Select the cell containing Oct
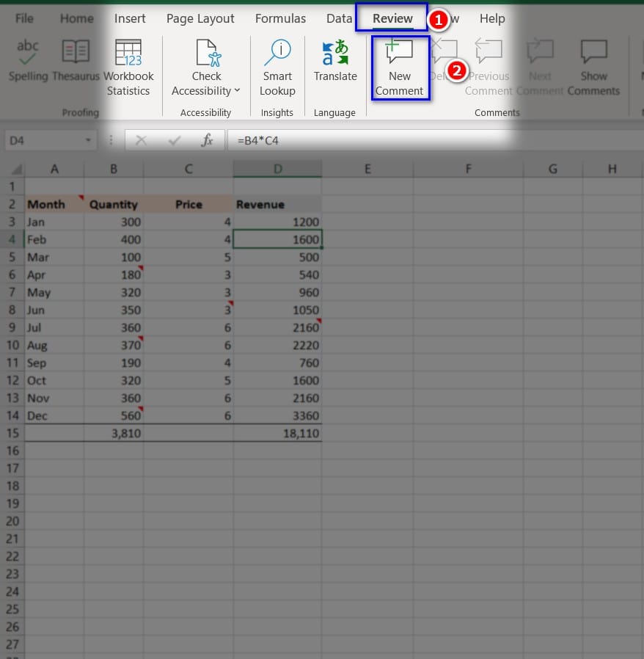 click(x=54, y=380)
